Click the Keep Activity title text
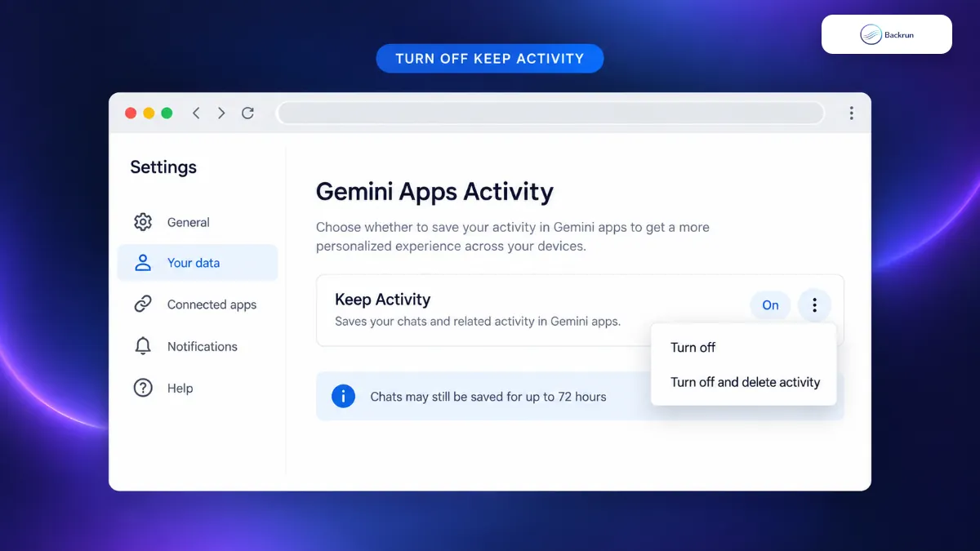The width and height of the screenshot is (980, 551). pyautogui.click(x=382, y=299)
